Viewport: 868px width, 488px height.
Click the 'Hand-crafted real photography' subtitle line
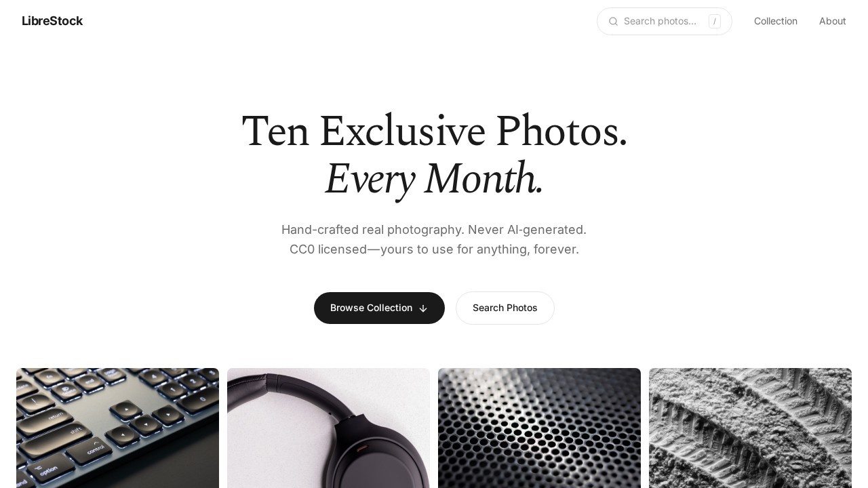(x=434, y=230)
